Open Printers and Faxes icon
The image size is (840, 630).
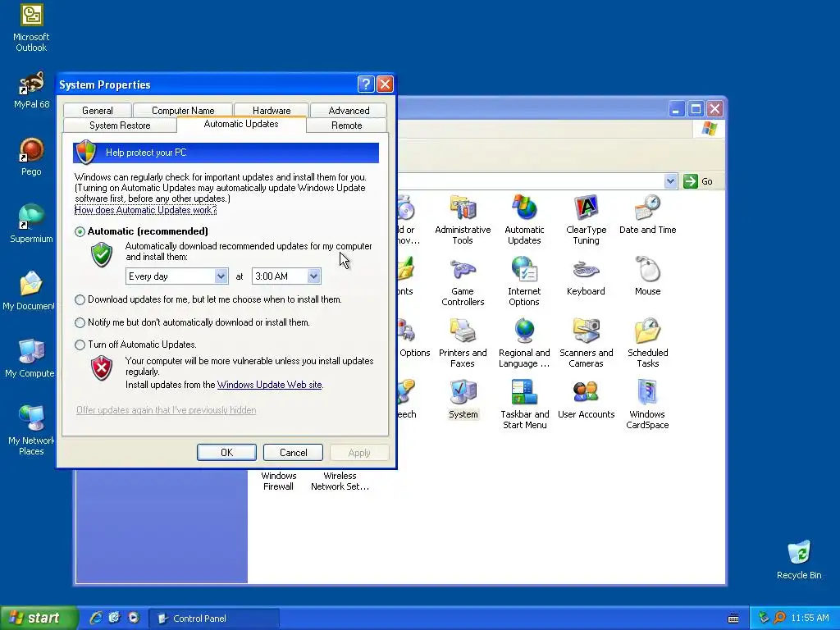click(463, 343)
